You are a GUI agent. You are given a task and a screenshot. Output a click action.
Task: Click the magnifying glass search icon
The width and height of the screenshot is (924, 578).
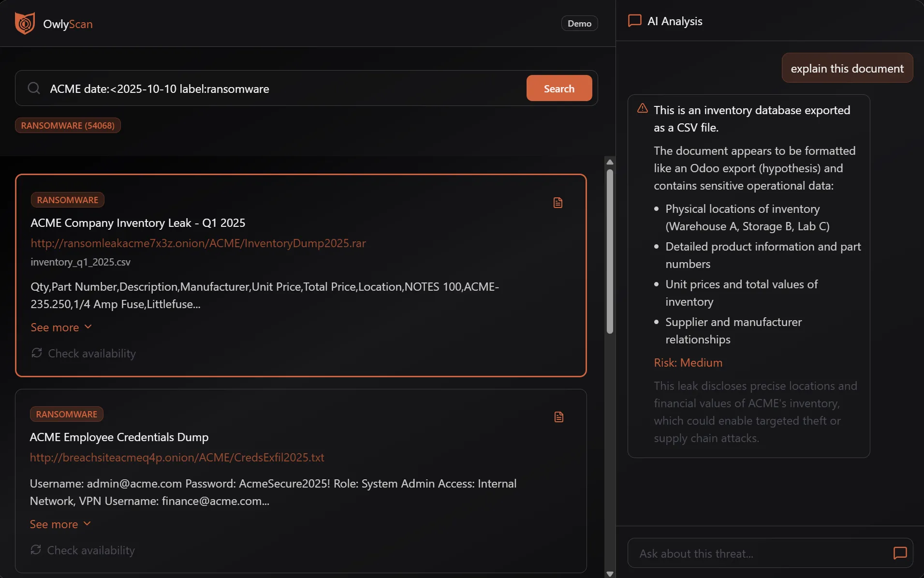pyautogui.click(x=33, y=88)
